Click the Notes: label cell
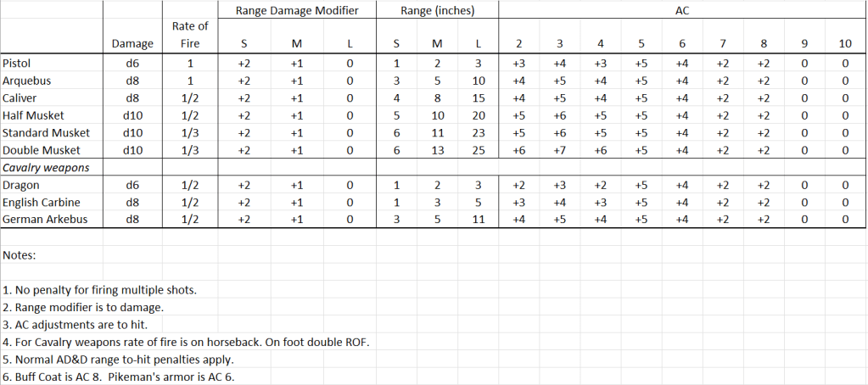 pos(21,254)
